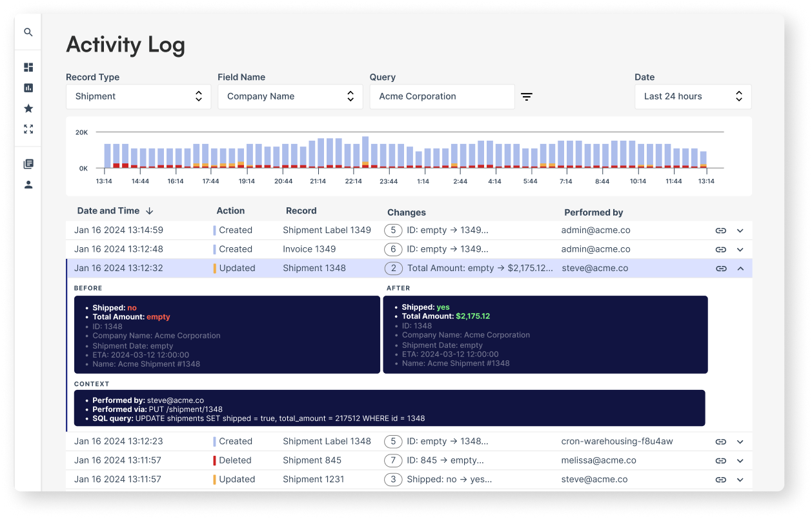Click the SQL query line in Context panel
The width and height of the screenshot is (812, 519).
point(259,418)
